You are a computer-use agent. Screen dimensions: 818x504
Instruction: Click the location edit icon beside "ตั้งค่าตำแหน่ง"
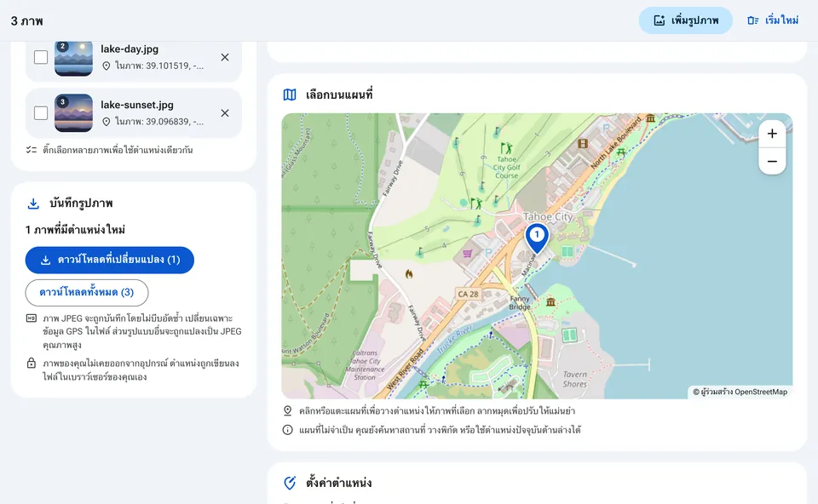point(290,483)
